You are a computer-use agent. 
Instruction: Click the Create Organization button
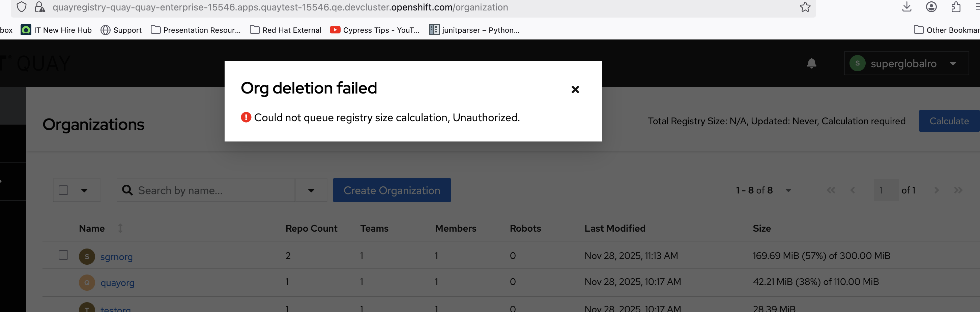point(392,190)
